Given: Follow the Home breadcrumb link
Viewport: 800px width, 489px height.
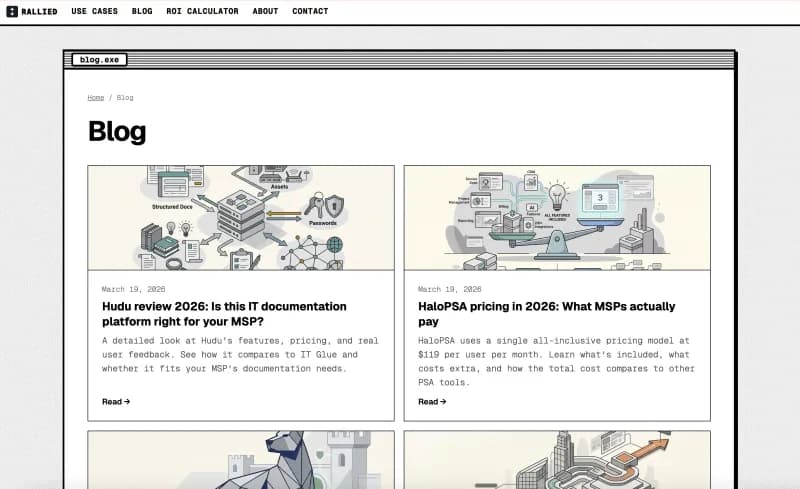Looking at the screenshot, I should click(x=95, y=97).
